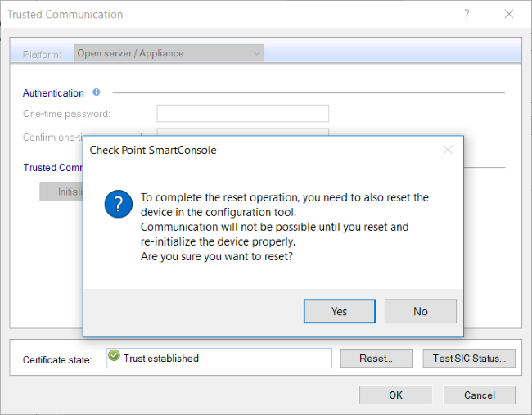Click the Authentication section heading
This screenshot has width=532, height=415.
53,93
